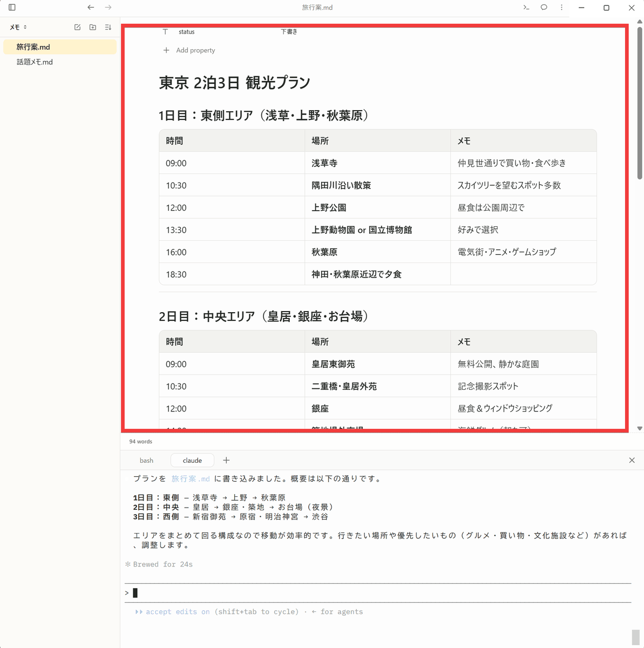The image size is (644, 648).
Task: Click the 旅行案.md title in the title bar
Action: coord(317,8)
